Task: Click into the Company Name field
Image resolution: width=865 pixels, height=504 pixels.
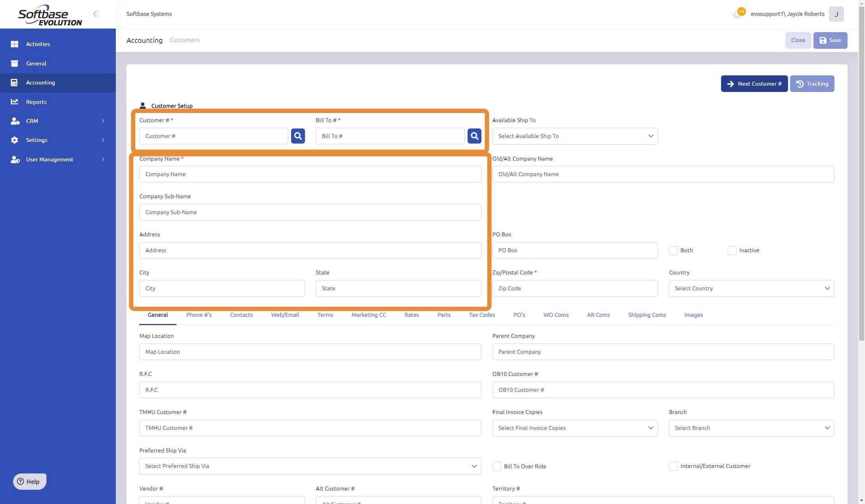Action: 310,174
